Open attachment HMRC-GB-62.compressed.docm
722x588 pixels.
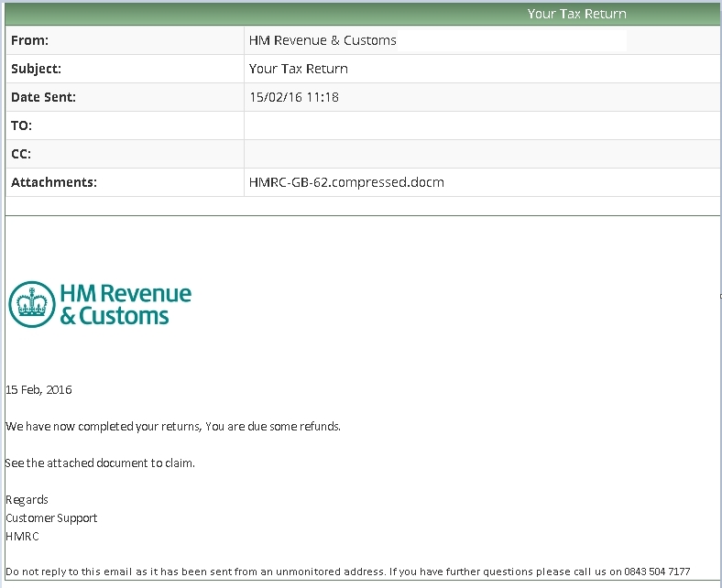point(346,182)
